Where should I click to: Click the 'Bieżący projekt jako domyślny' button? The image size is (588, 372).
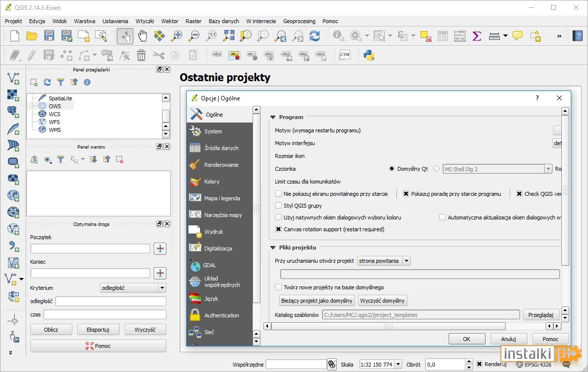pos(317,301)
